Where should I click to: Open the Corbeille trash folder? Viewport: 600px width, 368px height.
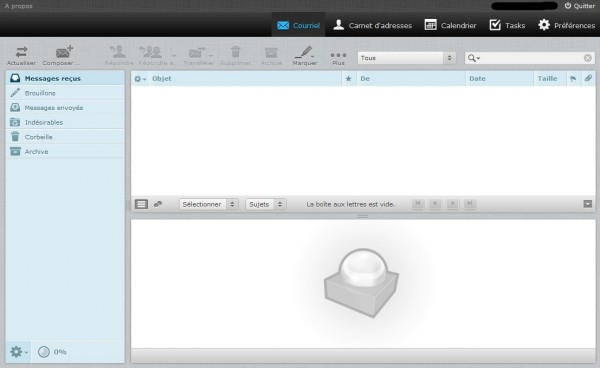point(65,137)
